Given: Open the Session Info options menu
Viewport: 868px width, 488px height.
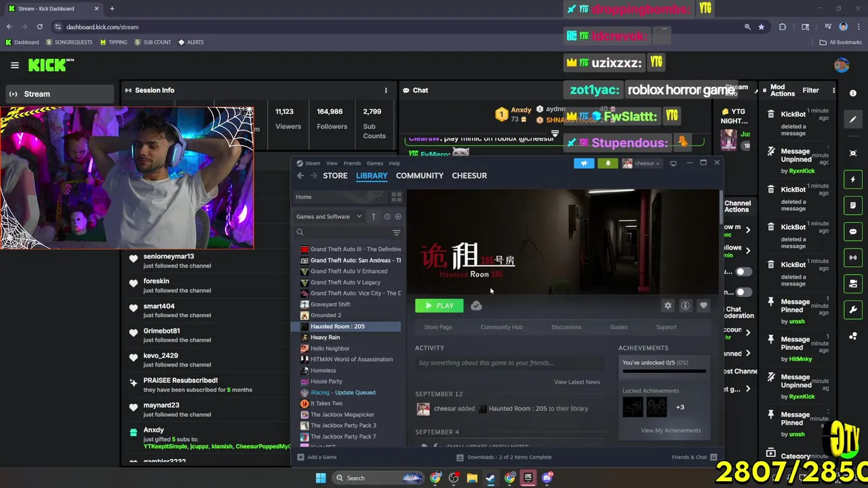Looking at the screenshot, I should (386, 90).
